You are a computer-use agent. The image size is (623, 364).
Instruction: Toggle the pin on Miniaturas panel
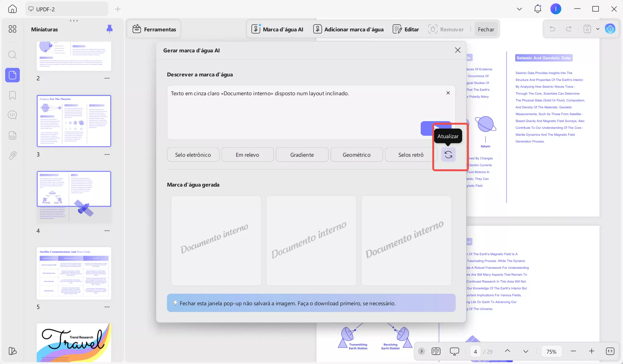coord(109,29)
